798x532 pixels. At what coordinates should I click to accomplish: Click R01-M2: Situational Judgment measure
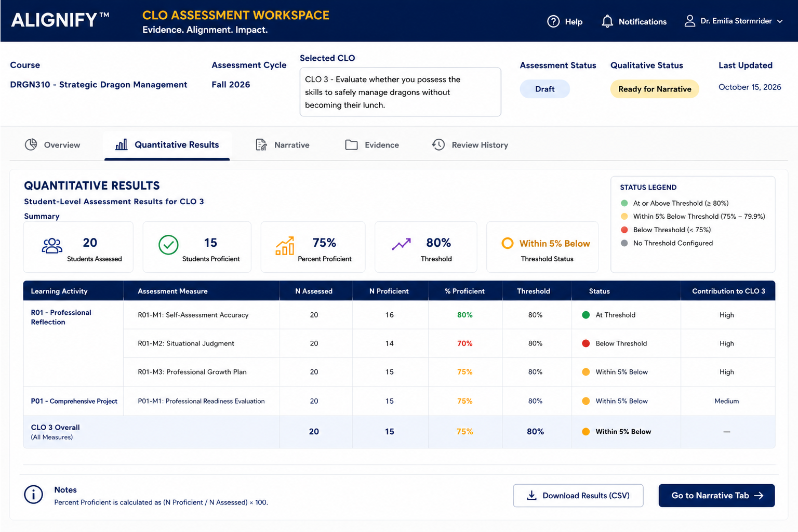click(x=186, y=343)
